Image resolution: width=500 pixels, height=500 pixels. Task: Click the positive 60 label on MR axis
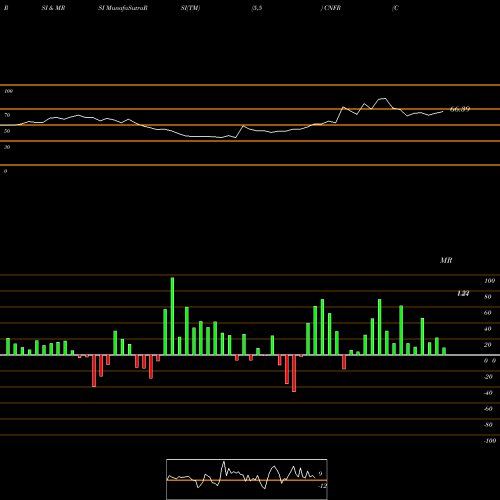click(x=488, y=313)
